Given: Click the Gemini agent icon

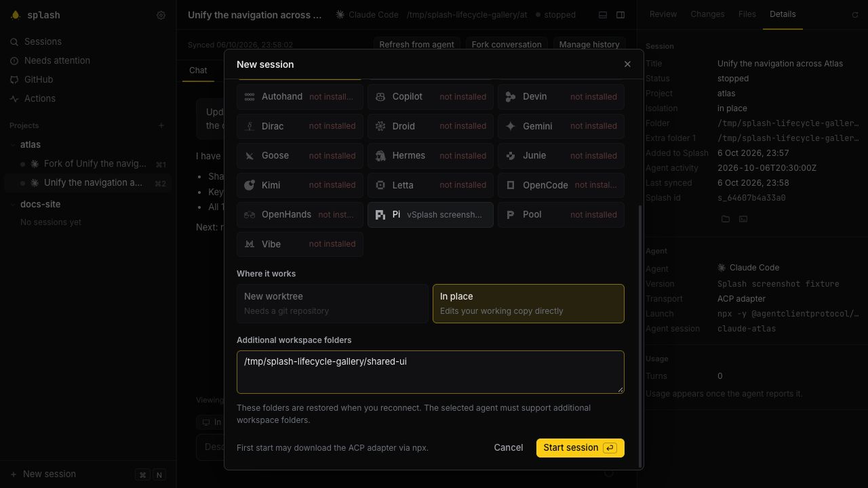Looking at the screenshot, I should pyautogui.click(x=511, y=126).
